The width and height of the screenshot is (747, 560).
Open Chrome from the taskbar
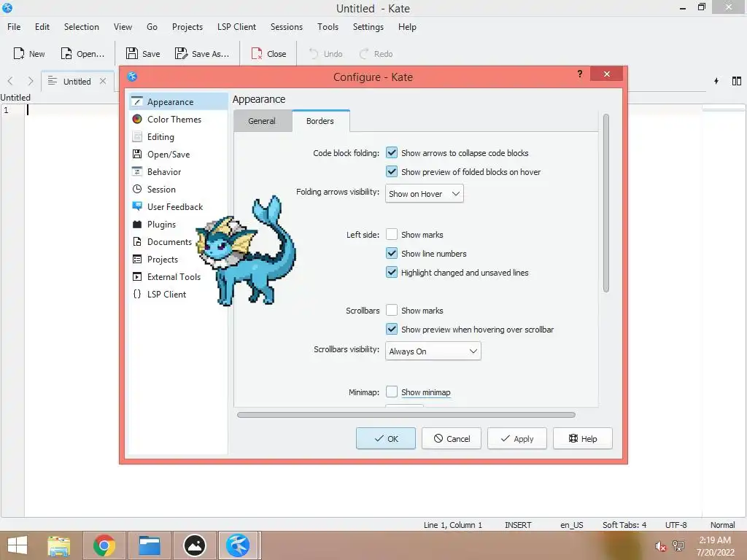point(104,545)
